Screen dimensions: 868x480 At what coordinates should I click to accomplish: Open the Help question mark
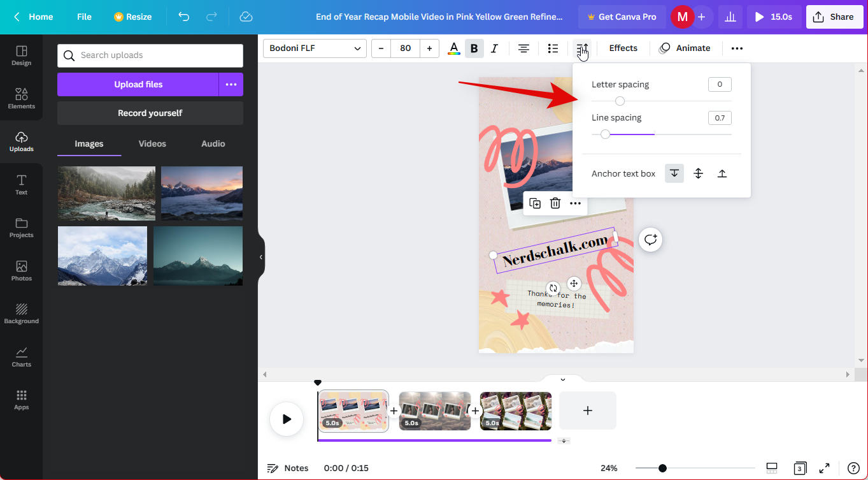(x=853, y=468)
